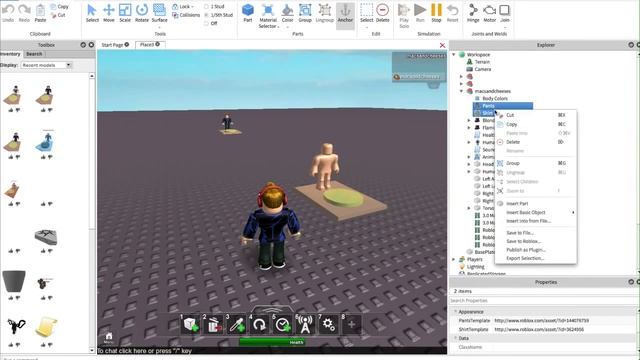This screenshot has width=640, height=360.
Task: Choose Delete from the context menu
Action: click(x=536, y=142)
